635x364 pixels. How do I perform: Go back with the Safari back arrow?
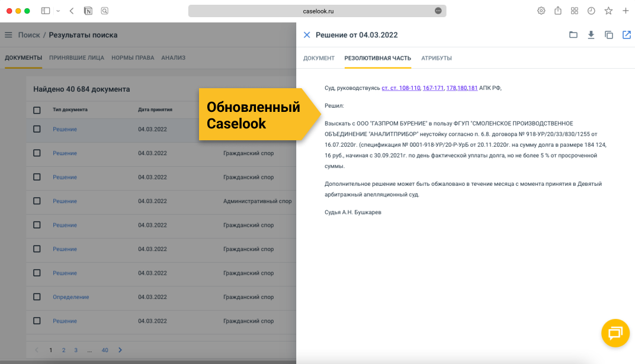(72, 11)
